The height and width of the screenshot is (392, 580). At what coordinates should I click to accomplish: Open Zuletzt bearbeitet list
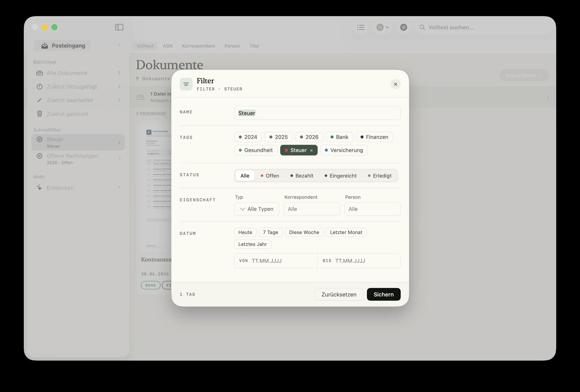[78, 100]
